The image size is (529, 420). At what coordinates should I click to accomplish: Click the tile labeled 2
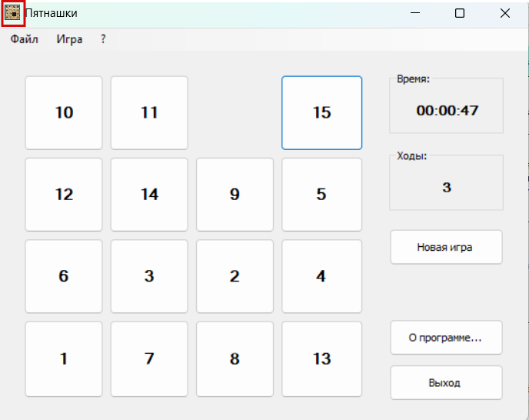[x=235, y=276]
